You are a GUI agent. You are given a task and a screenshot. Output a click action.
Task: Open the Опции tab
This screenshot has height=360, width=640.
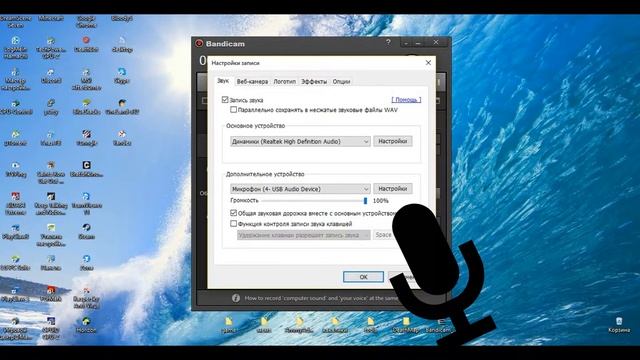tap(341, 82)
